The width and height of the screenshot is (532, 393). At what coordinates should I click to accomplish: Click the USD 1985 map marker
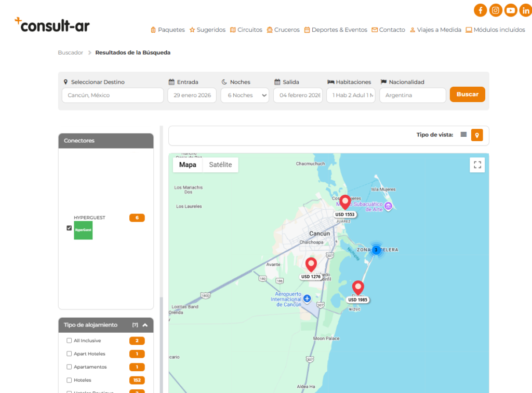point(358,288)
